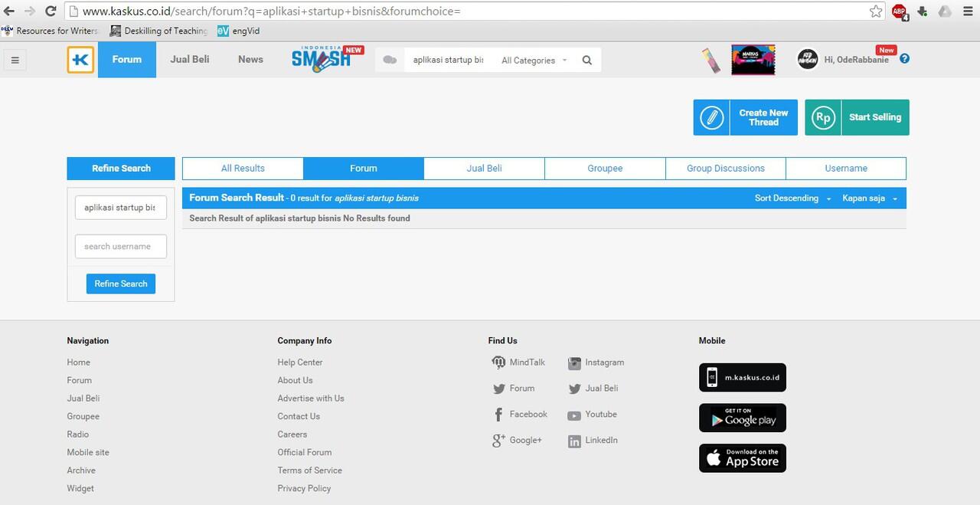Open the Sort Descending dropdown
980x505 pixels.
click(x=792, y=198)
